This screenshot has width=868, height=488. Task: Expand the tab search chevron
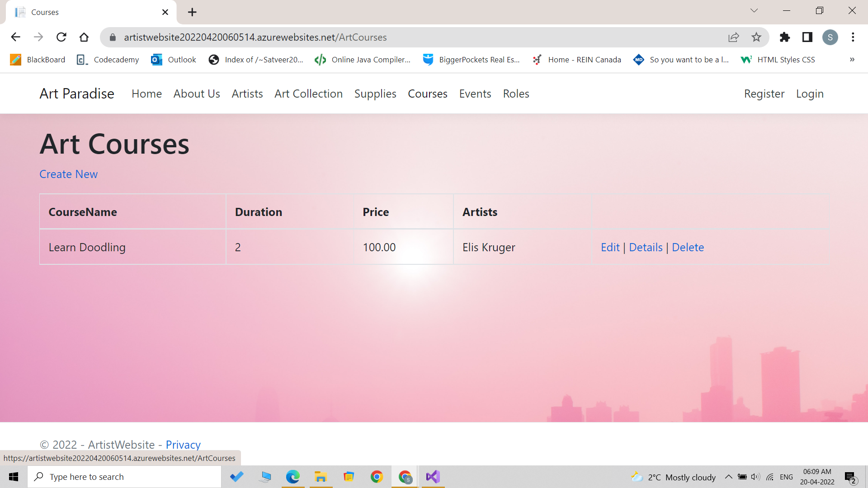pos(754,10)
